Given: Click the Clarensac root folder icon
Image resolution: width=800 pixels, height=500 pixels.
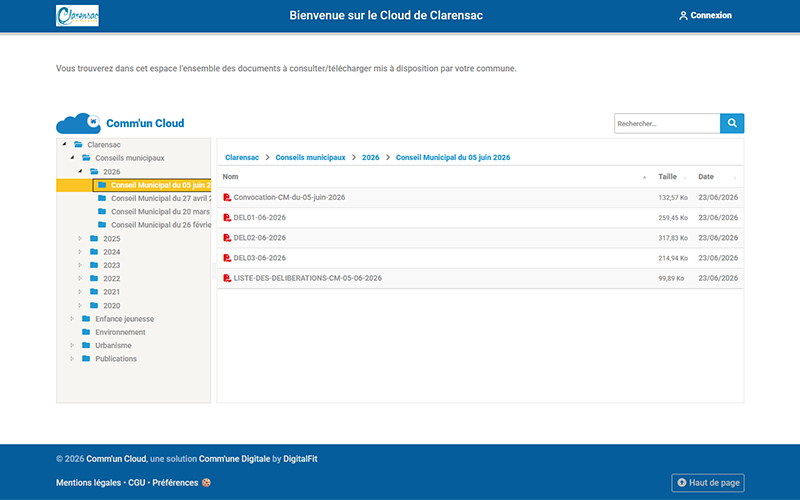Looking at the screenshot, I should [78, 144].
